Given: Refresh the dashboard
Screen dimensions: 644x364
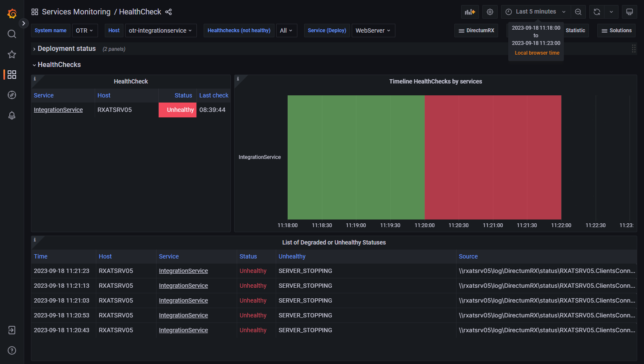Looking at the screenshot, I should pos(596,12).
